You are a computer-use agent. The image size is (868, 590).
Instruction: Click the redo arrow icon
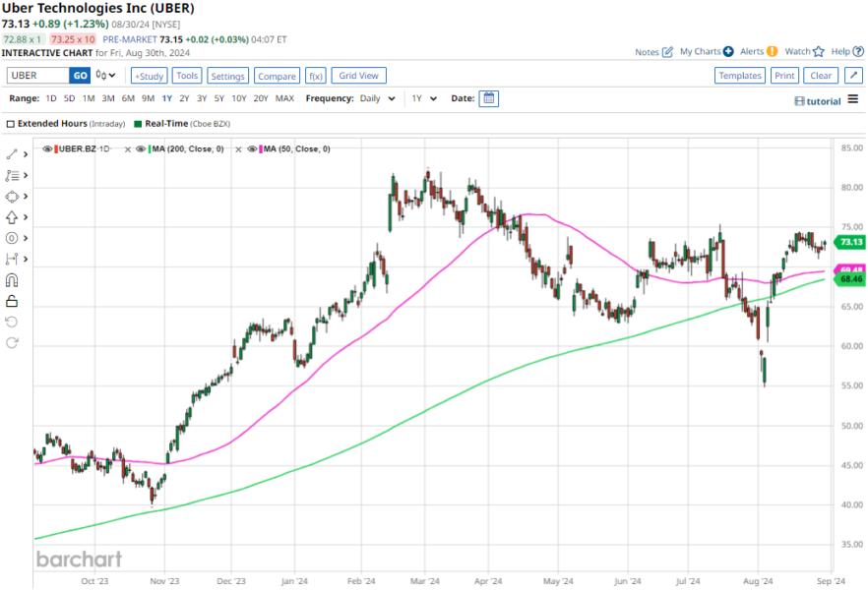[12, 343]
